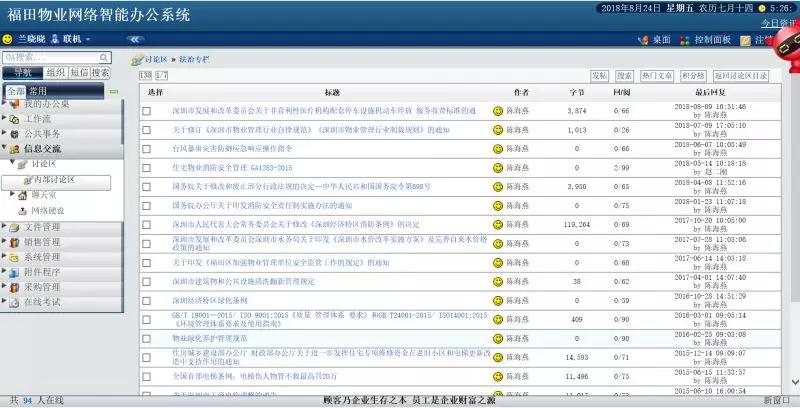Select checkbox for 国务院办公厅 消防安全责任制 post

coord(147,206)
